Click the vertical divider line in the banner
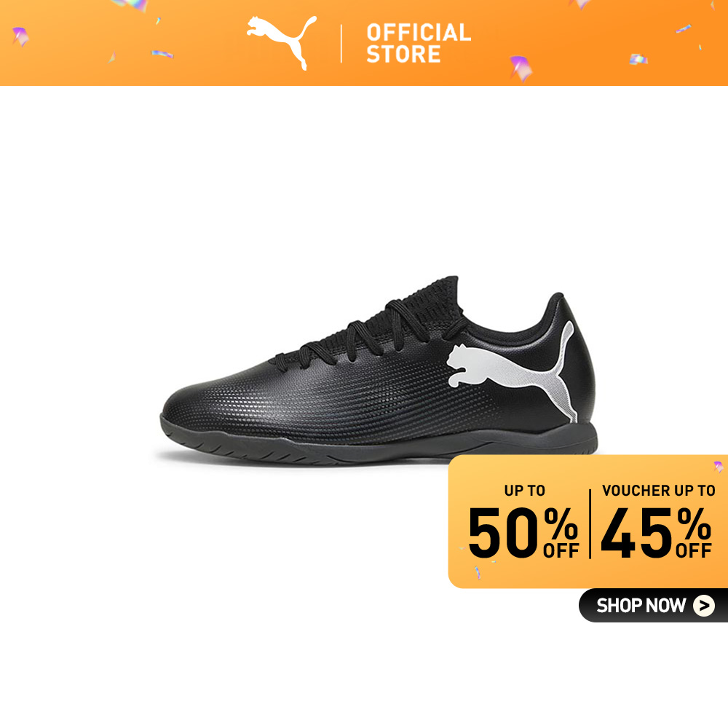Image resolution: width=728 pixels, height=728 pixels. coord(341,44)
